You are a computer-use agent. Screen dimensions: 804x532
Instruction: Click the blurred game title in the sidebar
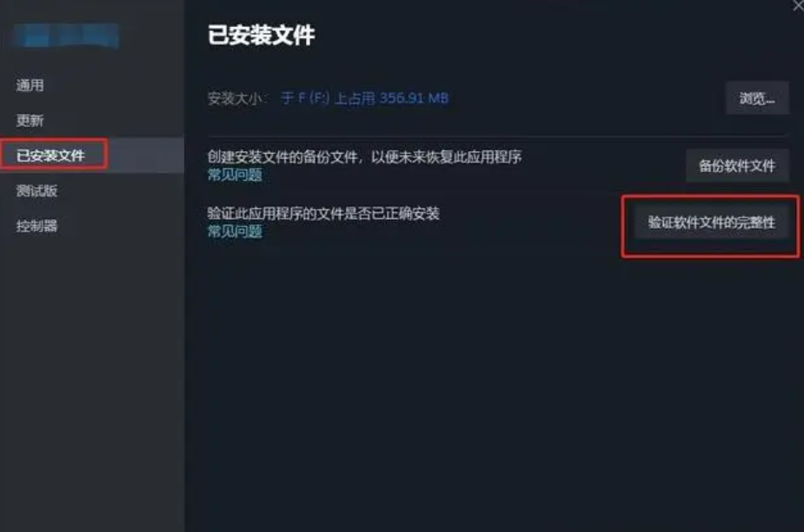click(x=67, y=36)
